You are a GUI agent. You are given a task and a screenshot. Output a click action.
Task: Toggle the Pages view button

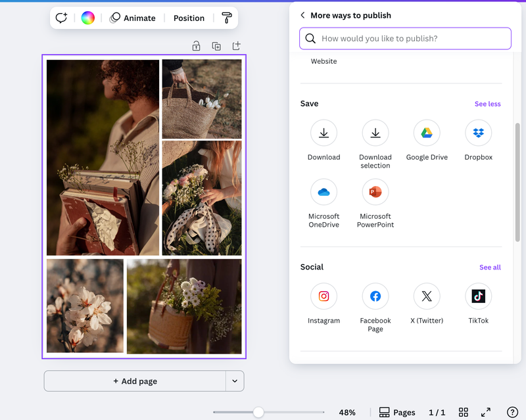tap(397, 412)
